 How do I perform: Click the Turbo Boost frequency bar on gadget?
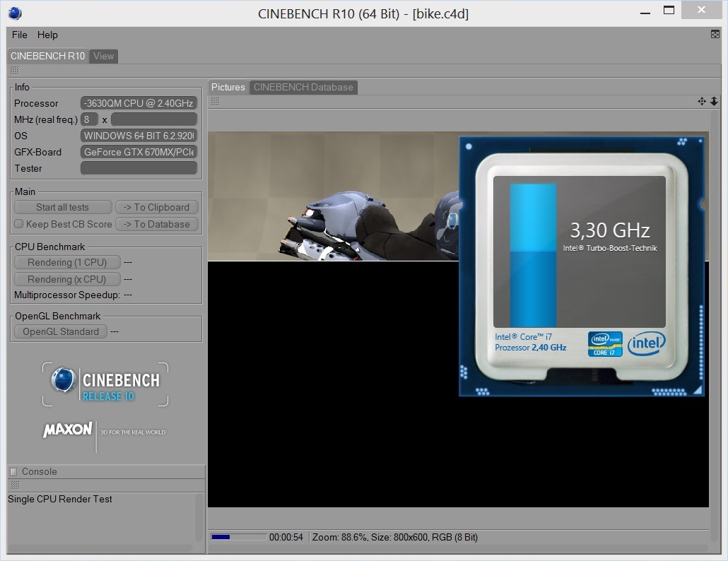[533, 255]
